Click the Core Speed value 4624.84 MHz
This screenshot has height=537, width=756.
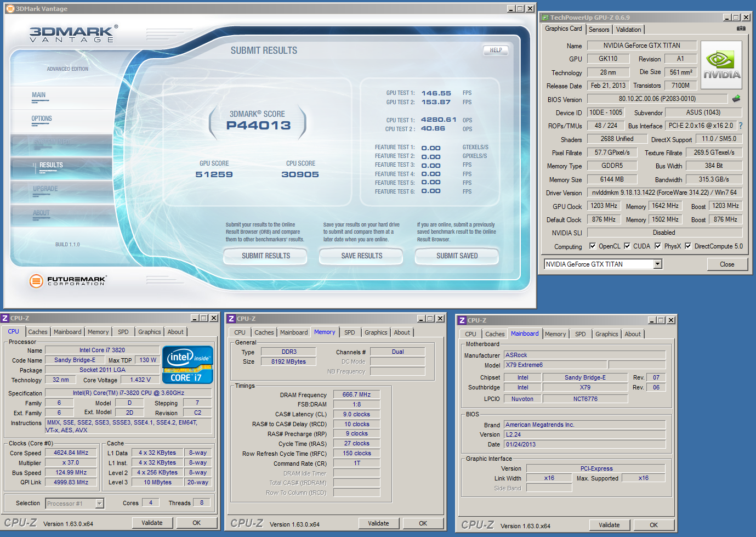coord(71,453)
